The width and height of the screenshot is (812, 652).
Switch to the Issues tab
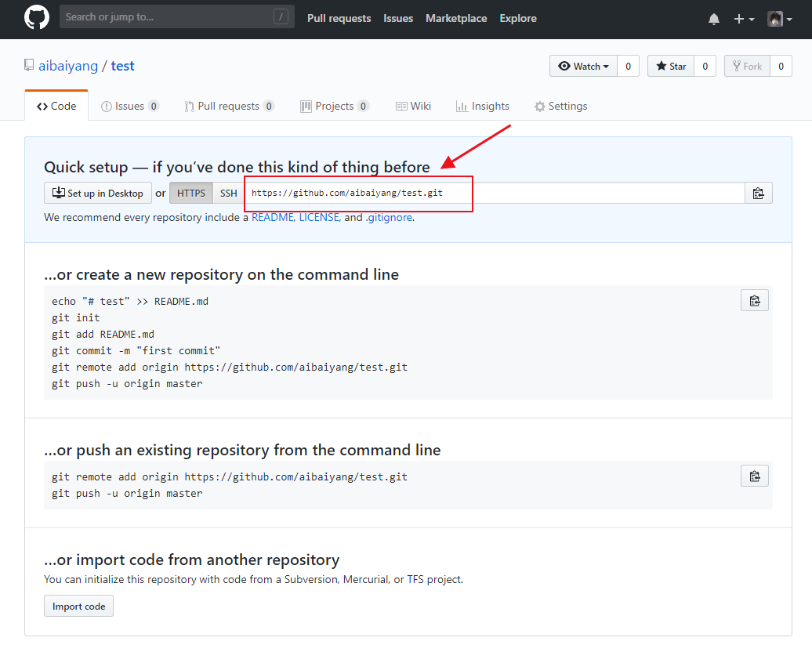129,107
